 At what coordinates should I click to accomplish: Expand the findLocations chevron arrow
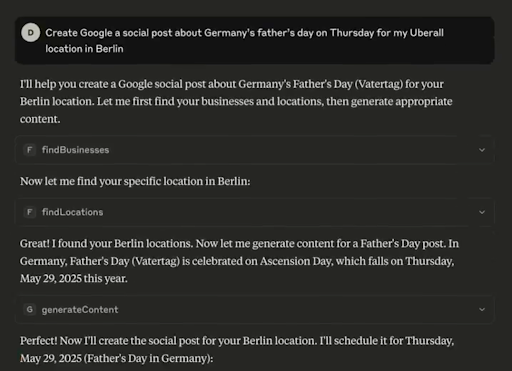(x=482, y=212)
